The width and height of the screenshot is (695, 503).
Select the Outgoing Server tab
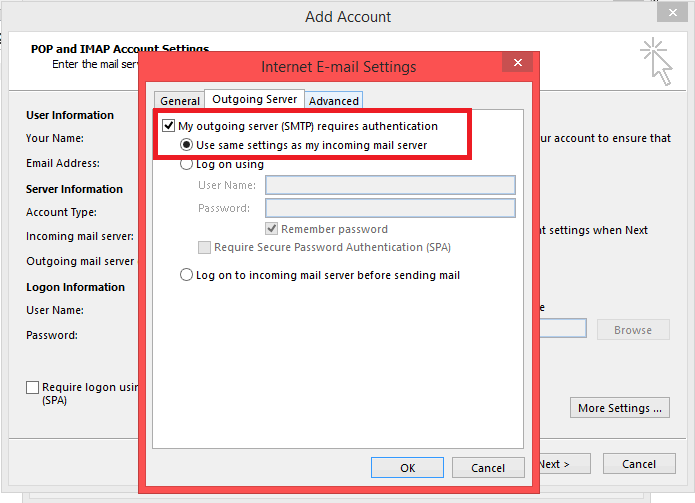pos(254,100)
